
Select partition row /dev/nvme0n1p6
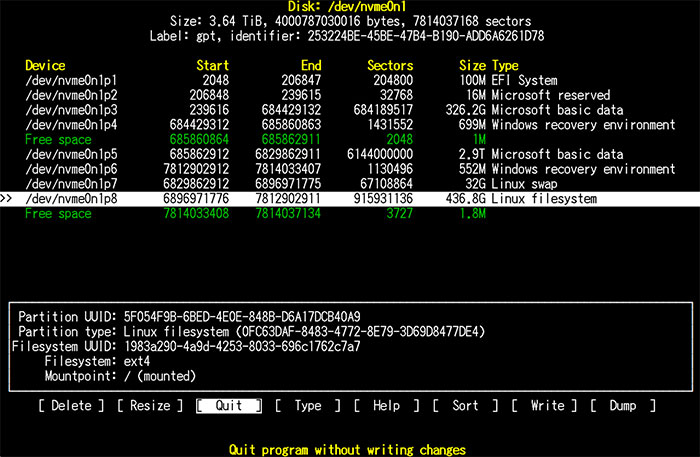click(350, 169)
